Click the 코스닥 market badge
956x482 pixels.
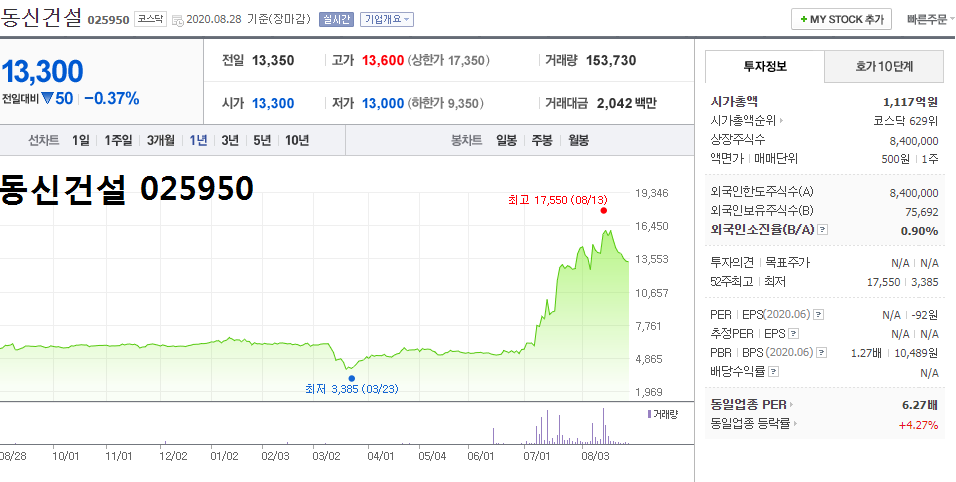(x=150, y=19)
